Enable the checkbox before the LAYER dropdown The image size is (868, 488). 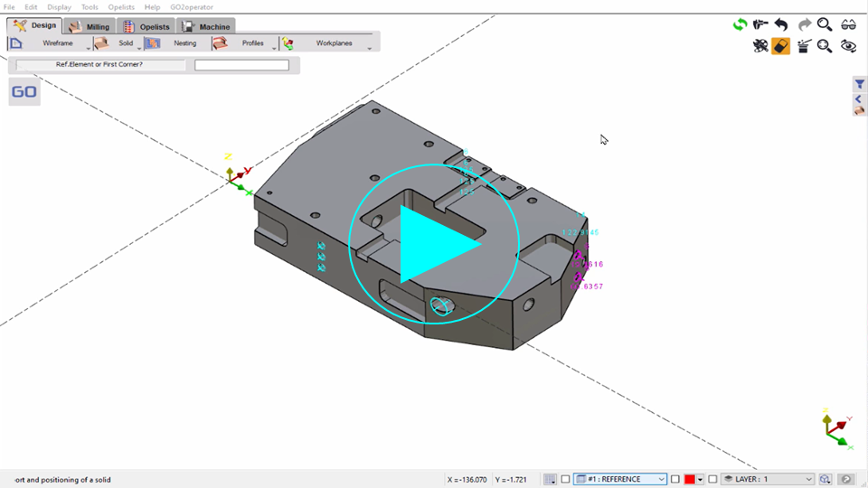(x=712, y=479)
